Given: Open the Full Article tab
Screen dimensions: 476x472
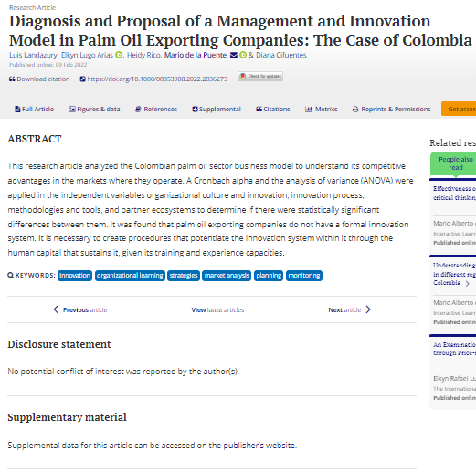Looking at the screenshot, I should (x=34, y=110).
